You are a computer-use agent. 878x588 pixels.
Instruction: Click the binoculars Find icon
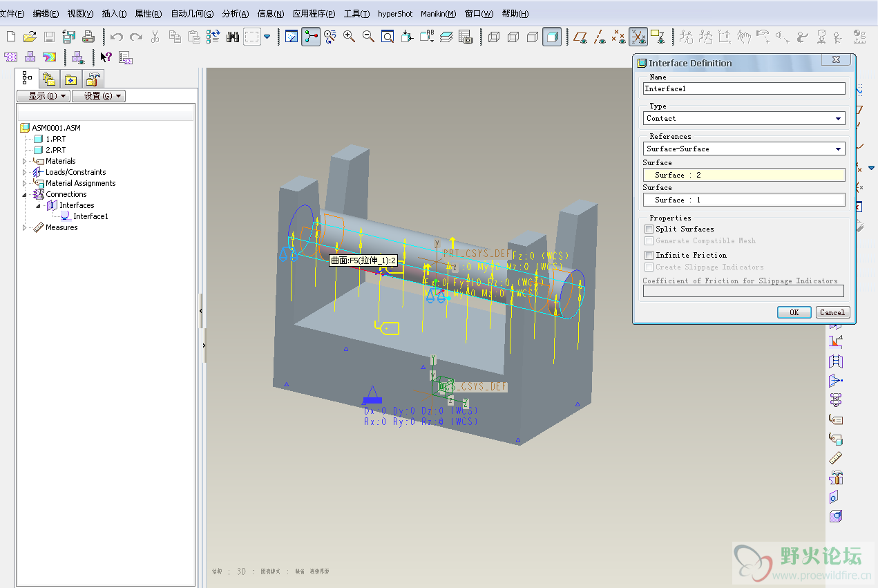[233, 37]
